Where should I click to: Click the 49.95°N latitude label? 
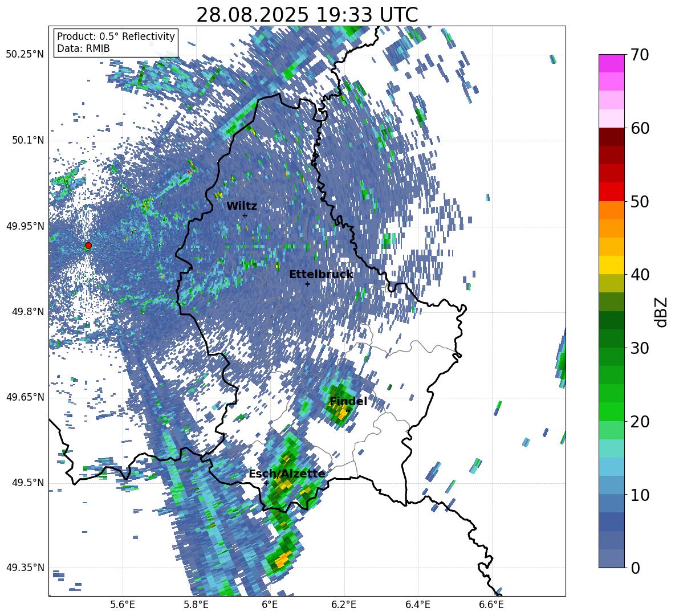(25, 226)
